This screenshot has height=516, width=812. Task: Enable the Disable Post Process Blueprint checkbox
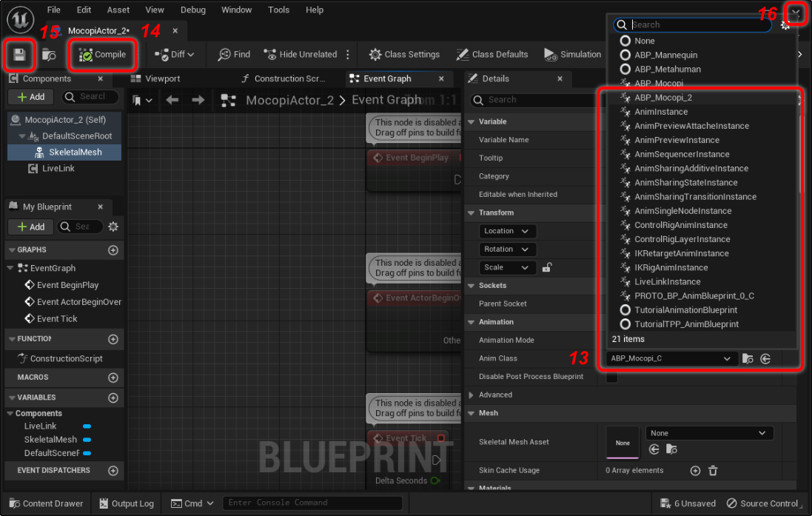coord(612,378)
